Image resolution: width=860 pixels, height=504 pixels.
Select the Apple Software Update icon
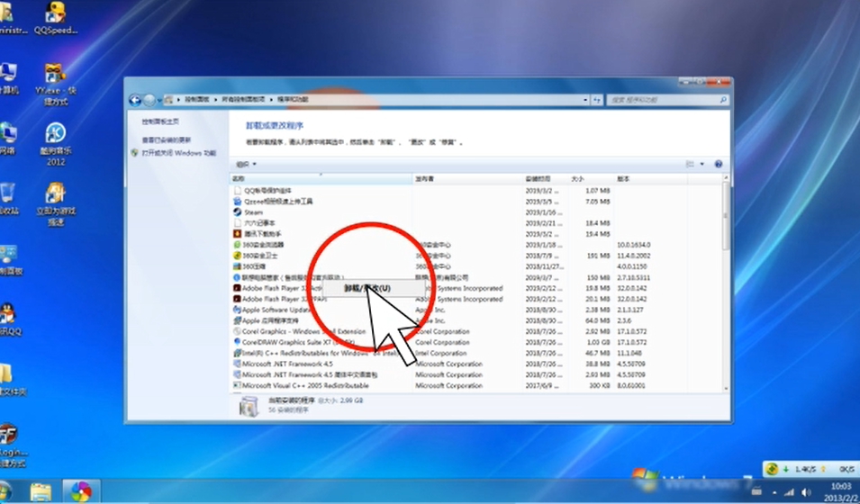238,310
